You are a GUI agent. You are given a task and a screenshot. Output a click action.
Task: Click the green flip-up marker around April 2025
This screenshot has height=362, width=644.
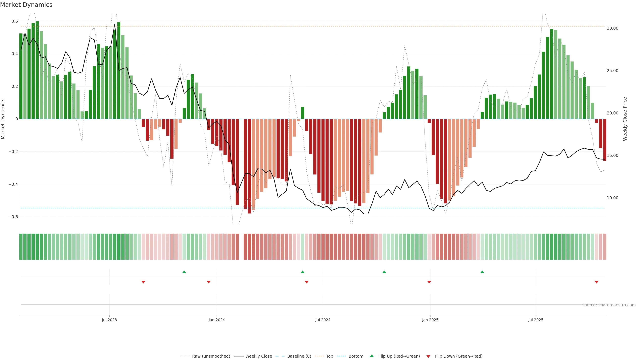point(482,272)
